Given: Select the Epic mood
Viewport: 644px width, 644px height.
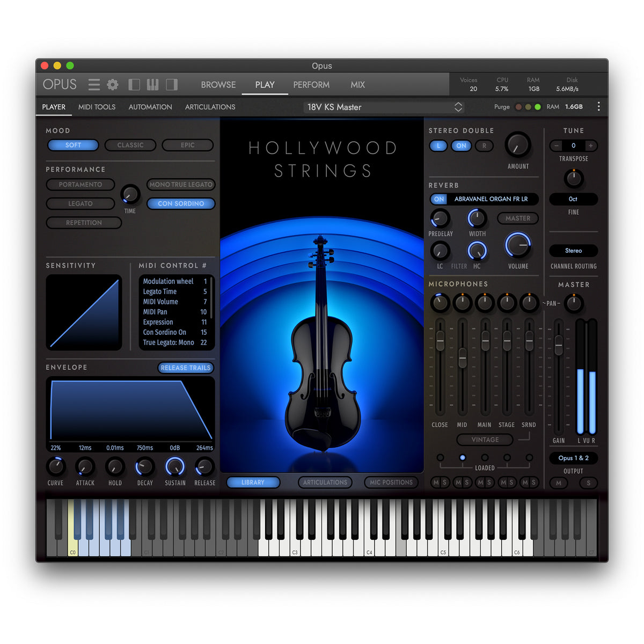Looking at the screenshot, I should (x=188, y=145).
